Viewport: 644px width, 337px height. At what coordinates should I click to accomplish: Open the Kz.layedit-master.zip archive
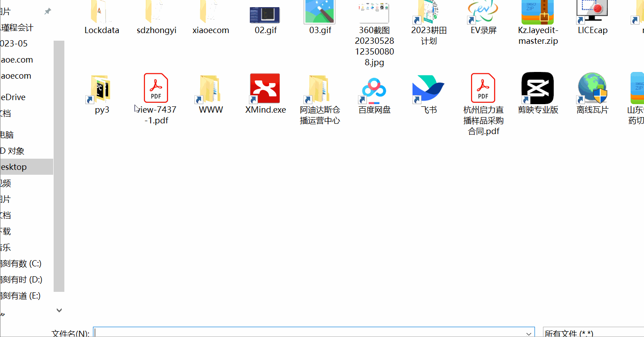coord(538,13)
